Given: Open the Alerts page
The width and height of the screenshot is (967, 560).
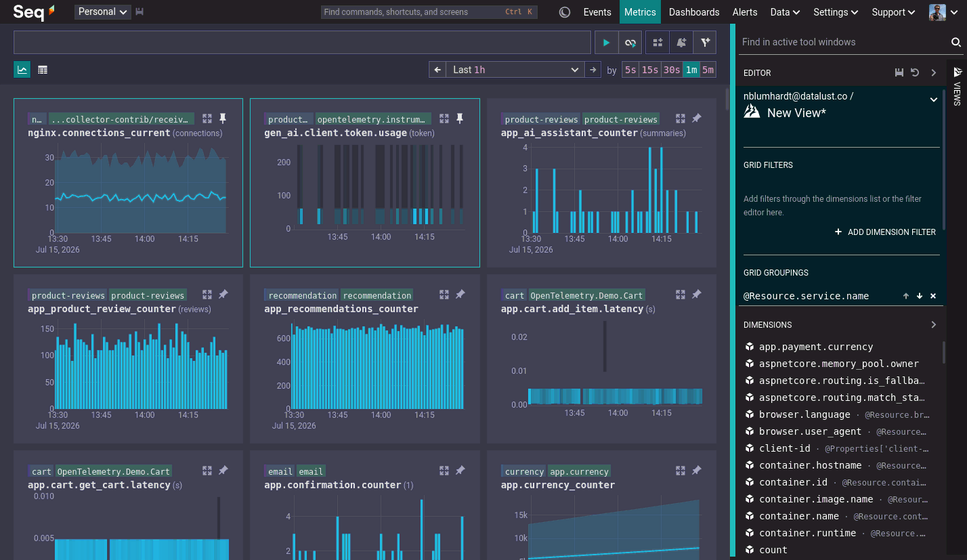Looking at the screenshot, I should (x=745, y=12).
